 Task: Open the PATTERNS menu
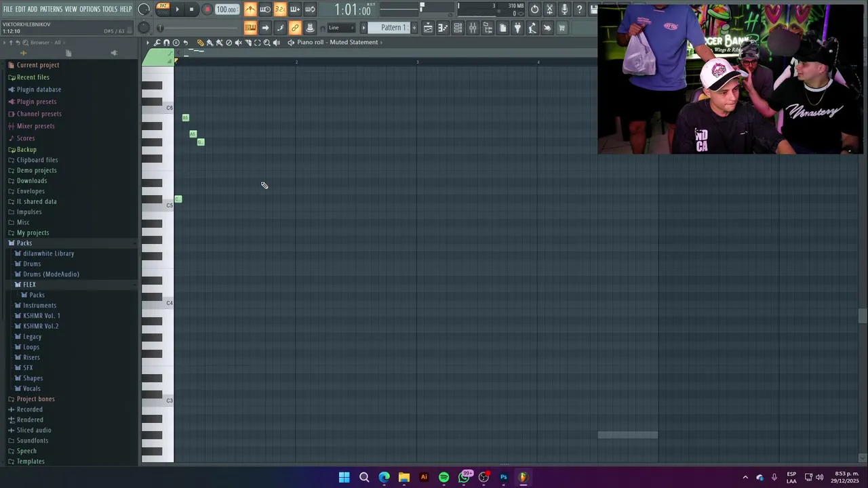[x=51, y=9]
